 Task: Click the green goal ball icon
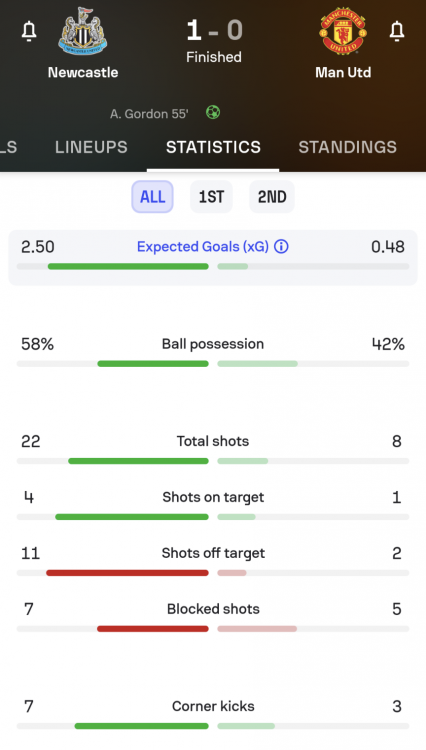coord(213,112)
